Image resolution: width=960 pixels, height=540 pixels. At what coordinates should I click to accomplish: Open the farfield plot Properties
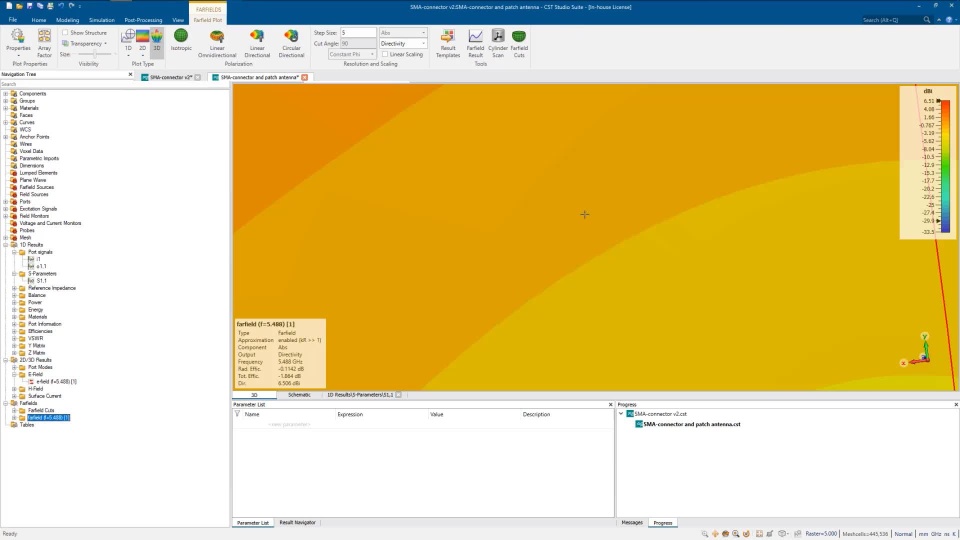(x=18, y=43)
